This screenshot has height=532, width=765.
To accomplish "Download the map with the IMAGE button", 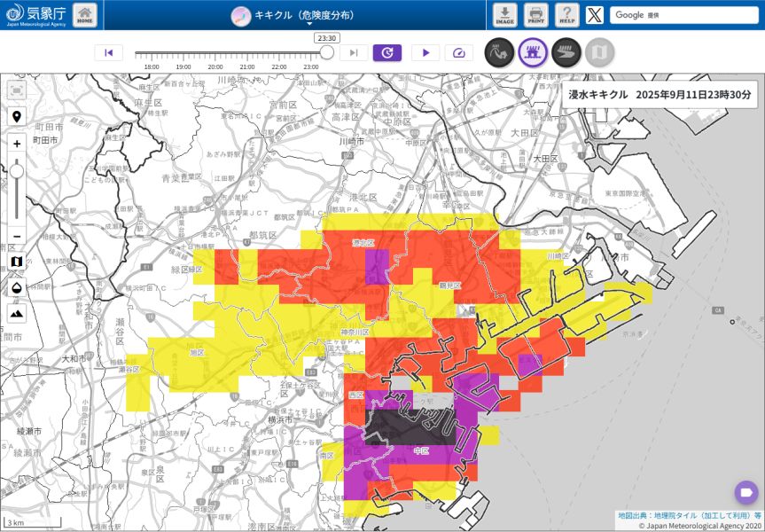I will point(504,14).
